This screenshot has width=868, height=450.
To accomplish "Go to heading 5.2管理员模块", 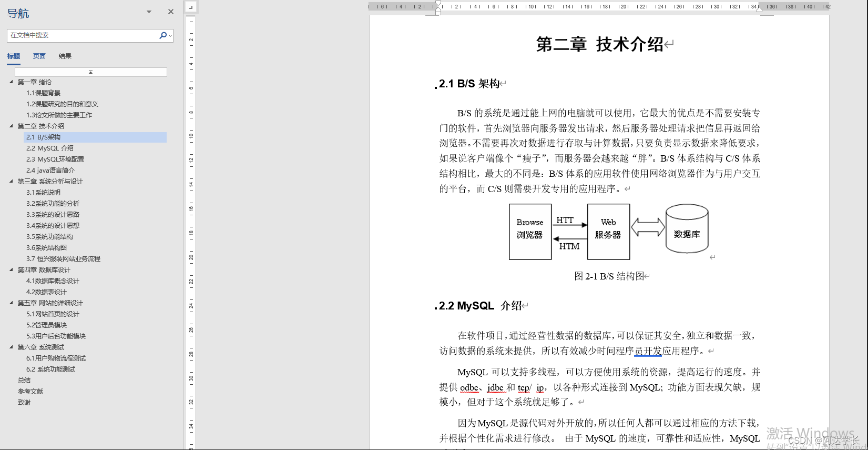I will 47,325.
